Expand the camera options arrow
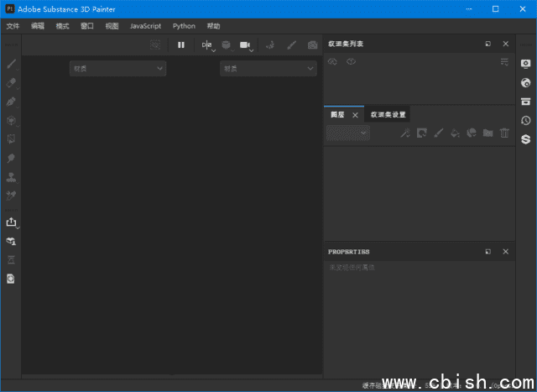 (x=252, y=50)
